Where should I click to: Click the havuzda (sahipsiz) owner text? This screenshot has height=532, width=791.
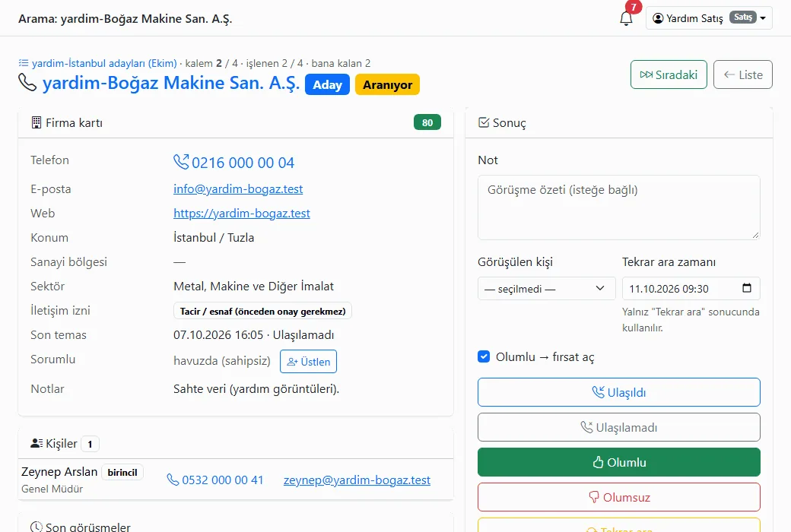coord(222,361)
